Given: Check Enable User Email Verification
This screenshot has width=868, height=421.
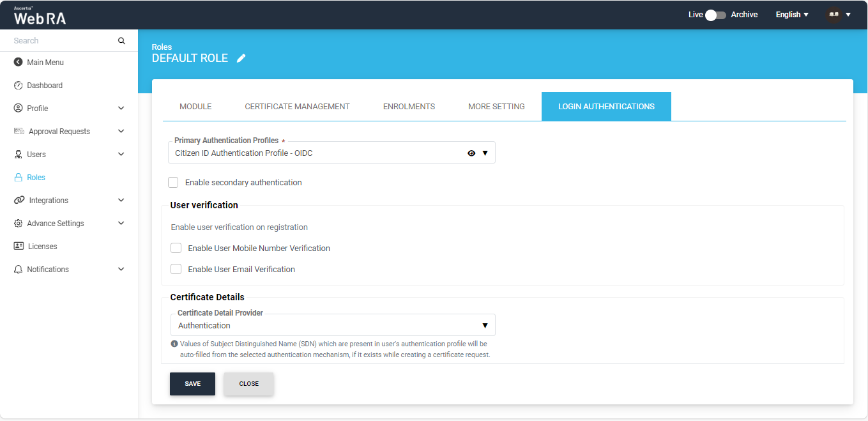Looking at the screenshot, I should pos(176,270).
